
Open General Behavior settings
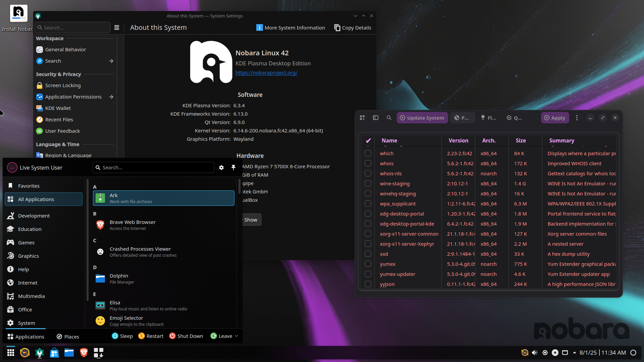tap(75, 49)
